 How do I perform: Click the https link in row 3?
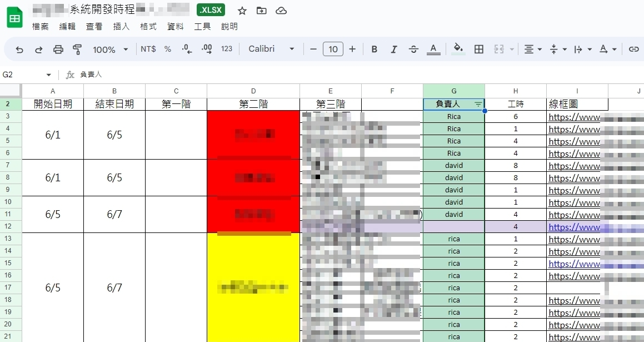574,117
